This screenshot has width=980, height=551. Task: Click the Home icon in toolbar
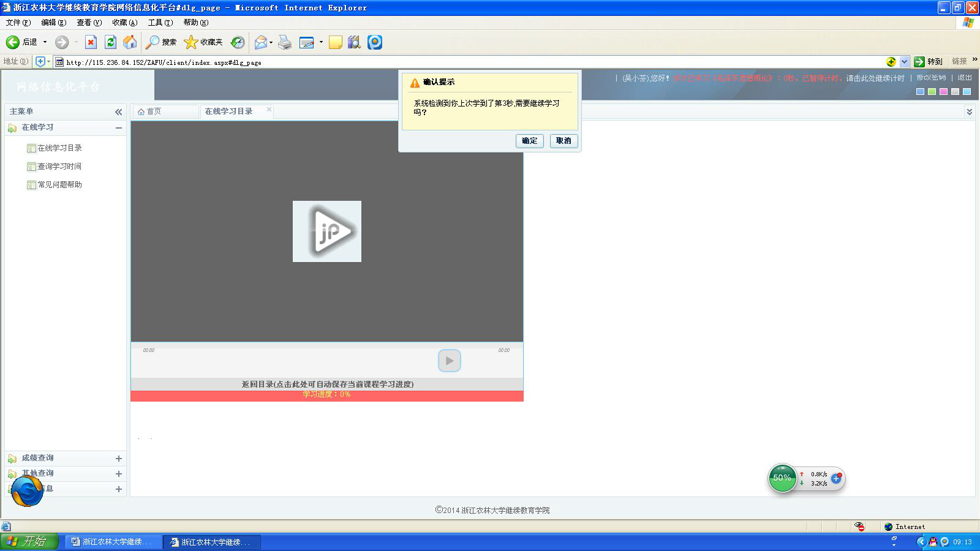(130, 42)
